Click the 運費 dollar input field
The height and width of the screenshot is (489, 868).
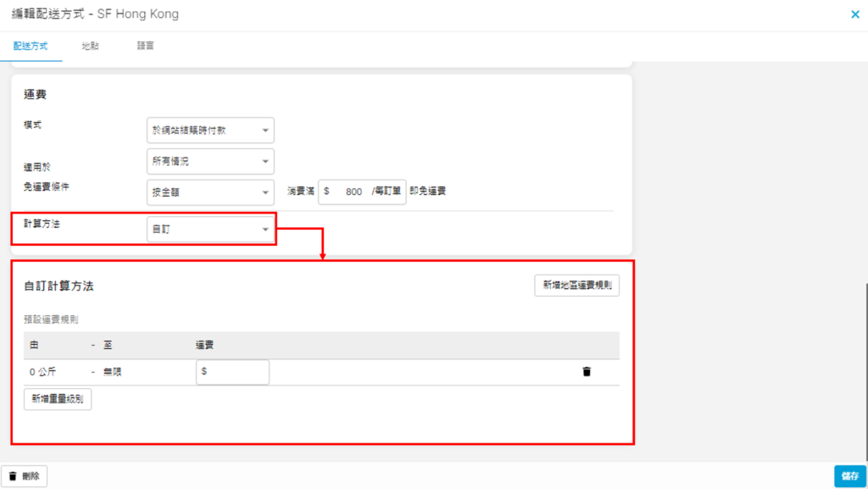point(233,372)
